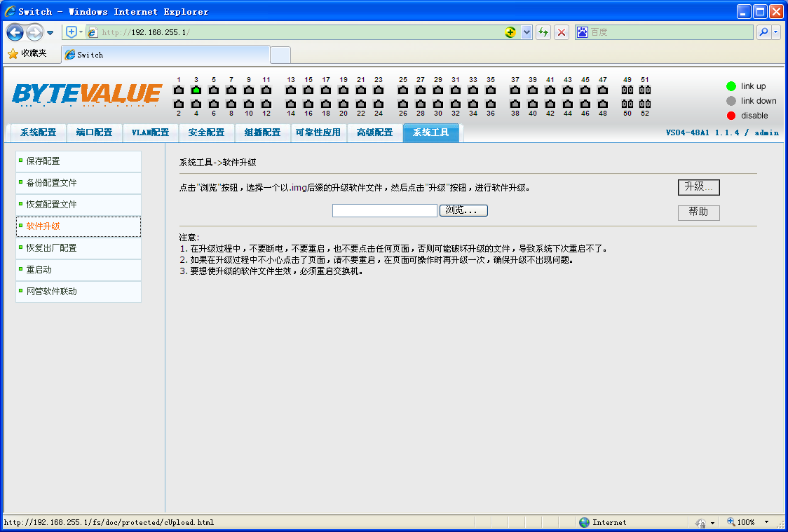This screenshot has width=788, height=532.
Task: Click the green link-up port 3 icon
Action: (x=196, y=90)
